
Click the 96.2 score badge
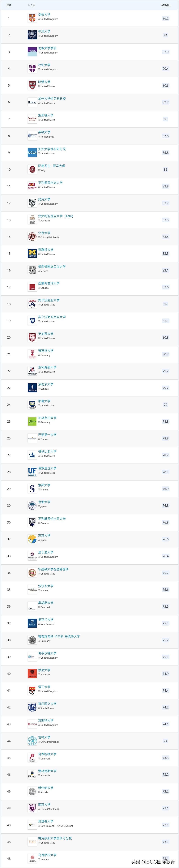pyautogui.click(x=165, y=18)
